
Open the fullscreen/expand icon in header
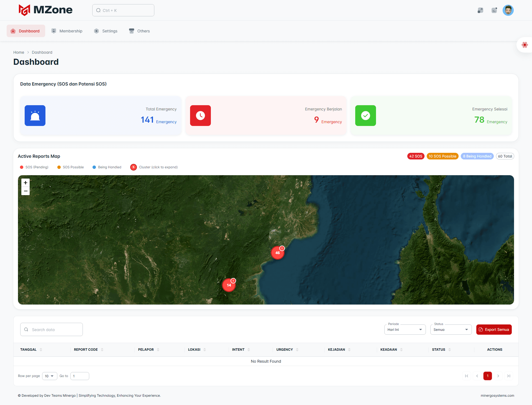[480, 10]
